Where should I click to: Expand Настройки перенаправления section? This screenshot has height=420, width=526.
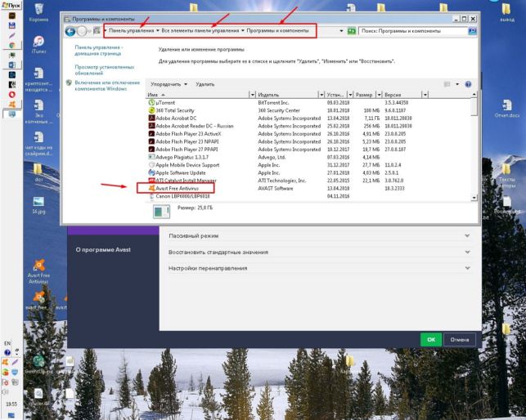pyautogui.click(x=319, y=268)
